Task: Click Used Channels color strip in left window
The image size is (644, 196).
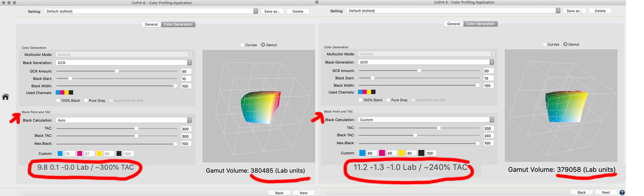Action: (x=65, y=92)
